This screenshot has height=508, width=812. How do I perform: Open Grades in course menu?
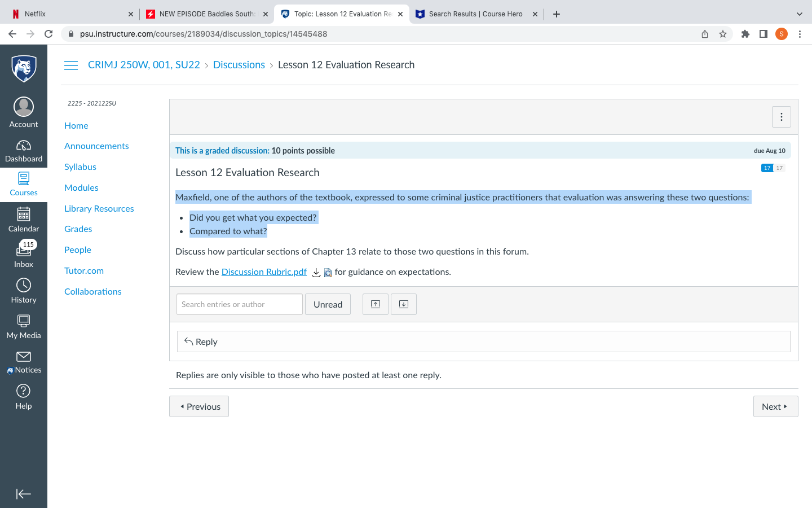click(x=78, y=229)
